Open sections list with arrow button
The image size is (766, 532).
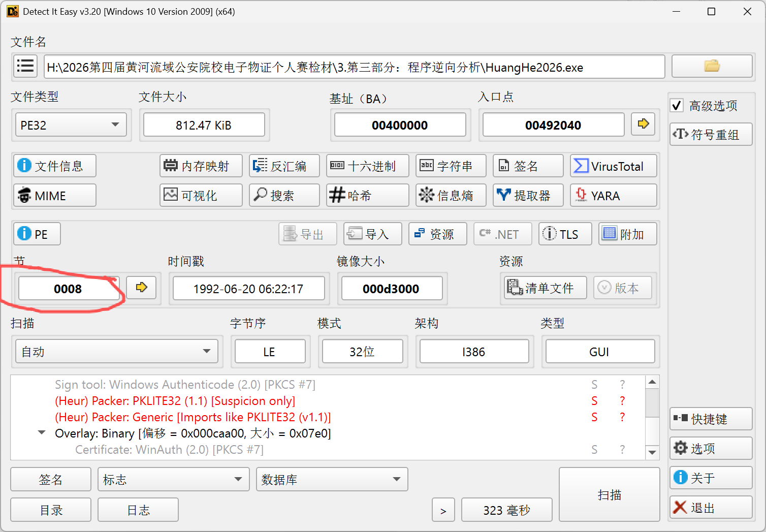point(141,288)
